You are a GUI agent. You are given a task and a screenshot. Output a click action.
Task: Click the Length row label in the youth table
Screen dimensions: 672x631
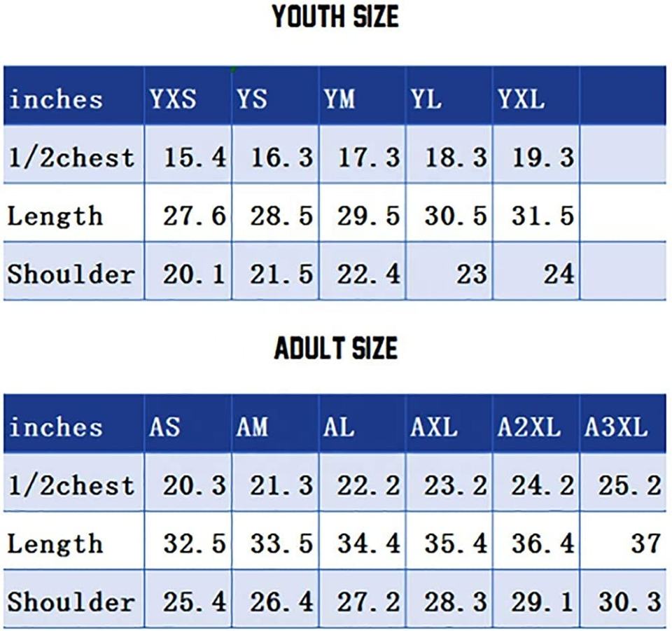[x=55, y=216]
